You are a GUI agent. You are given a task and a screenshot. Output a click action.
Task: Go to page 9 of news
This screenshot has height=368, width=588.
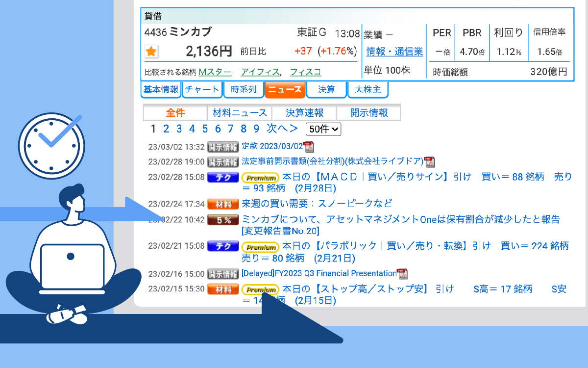coord(256,129)
